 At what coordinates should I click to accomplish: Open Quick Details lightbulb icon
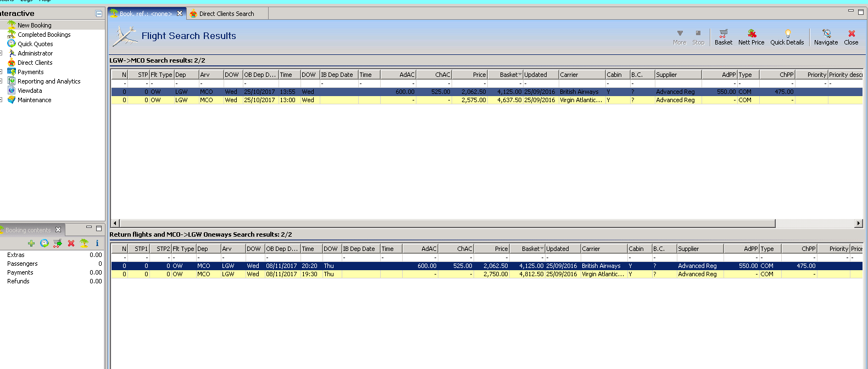[x=787, y=37]
